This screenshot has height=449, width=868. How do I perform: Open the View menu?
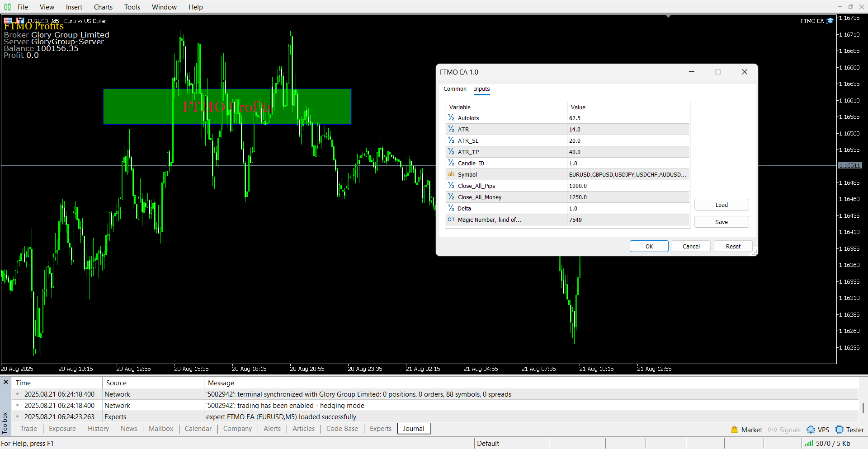click(x=47, y=7)
